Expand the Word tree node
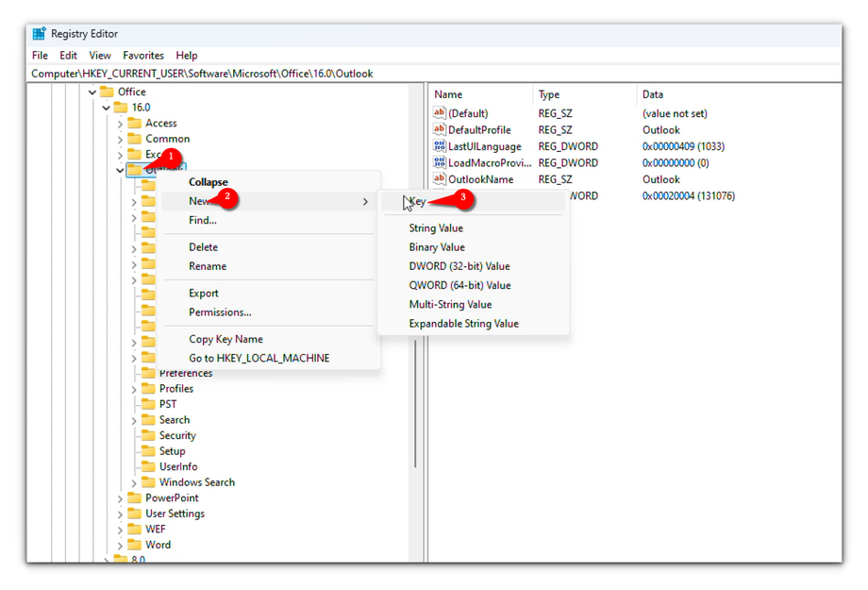This screenshot has width=868, height=590. point(120,545)
